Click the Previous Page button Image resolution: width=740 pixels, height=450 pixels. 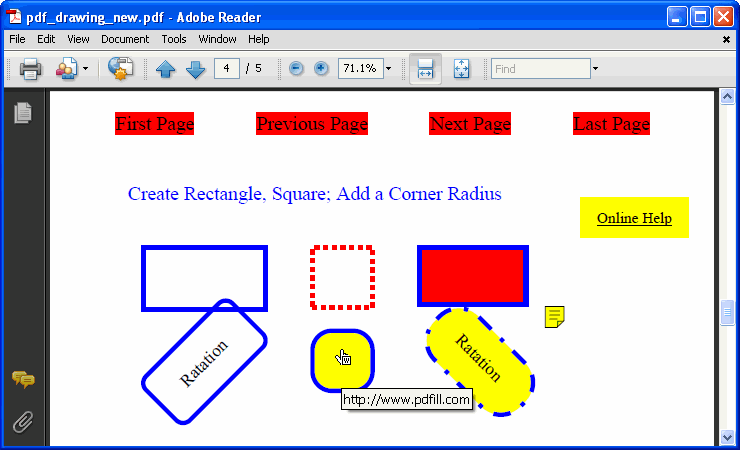click(x=312, y=124)
